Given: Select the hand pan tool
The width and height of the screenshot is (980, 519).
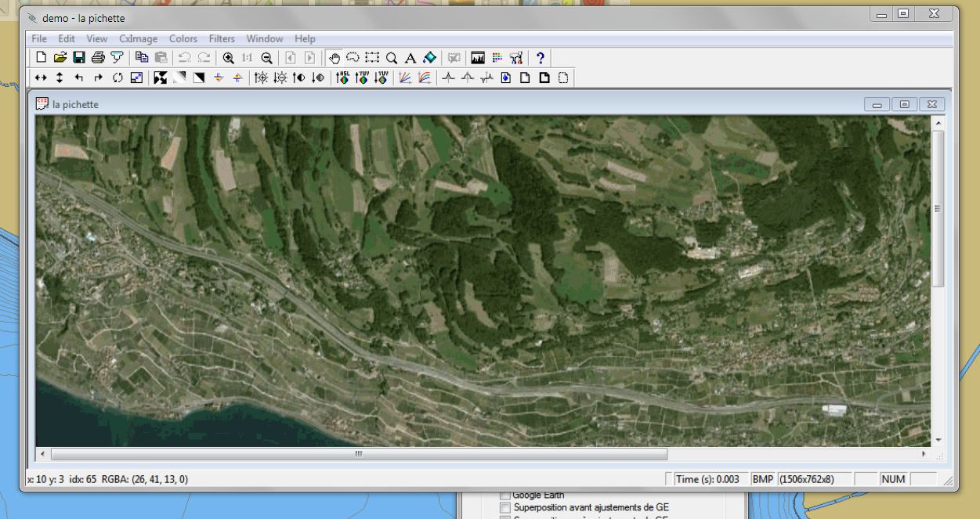Looking at the screenshot, I should click(335, 57).
